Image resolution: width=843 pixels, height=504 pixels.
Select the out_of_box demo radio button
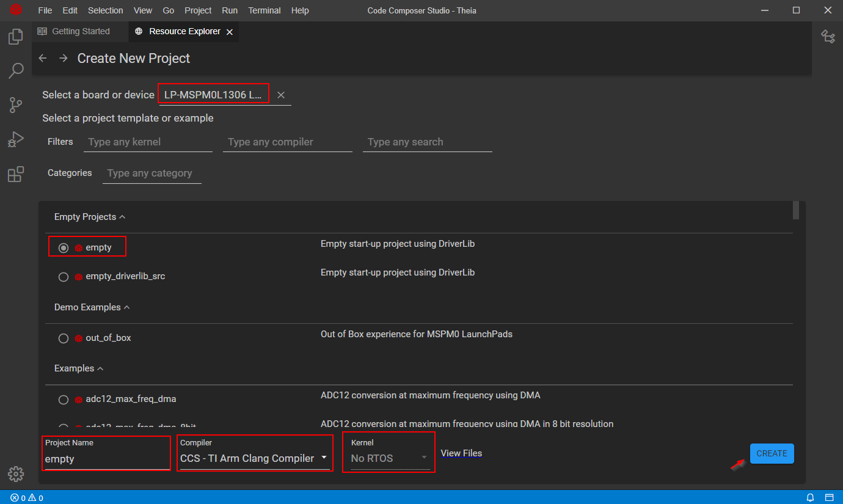64,338
